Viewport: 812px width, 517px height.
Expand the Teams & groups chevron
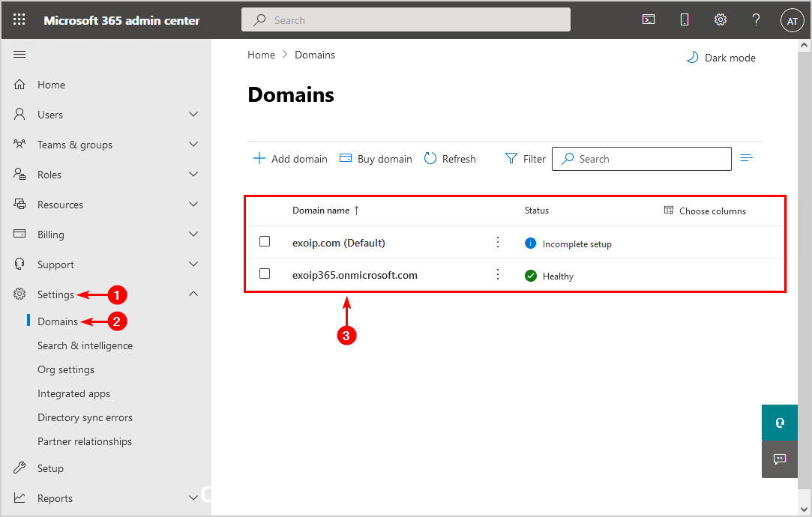193,145
